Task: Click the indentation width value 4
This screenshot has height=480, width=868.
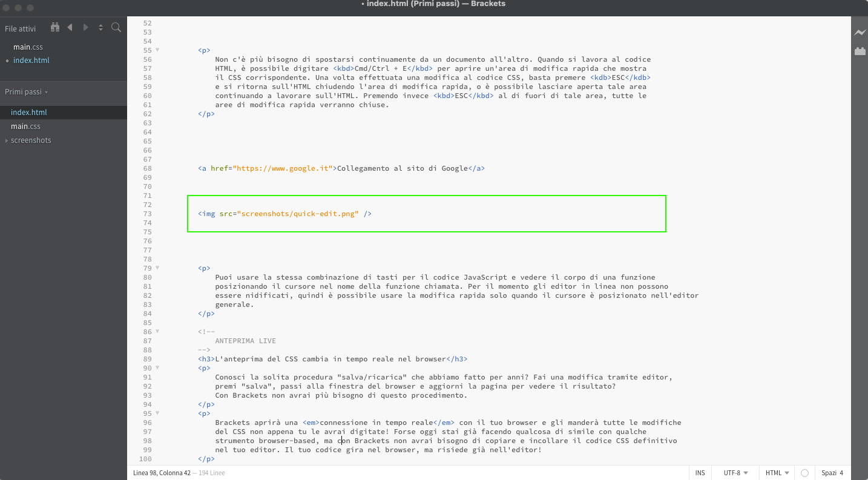Action: click(841, 473)
